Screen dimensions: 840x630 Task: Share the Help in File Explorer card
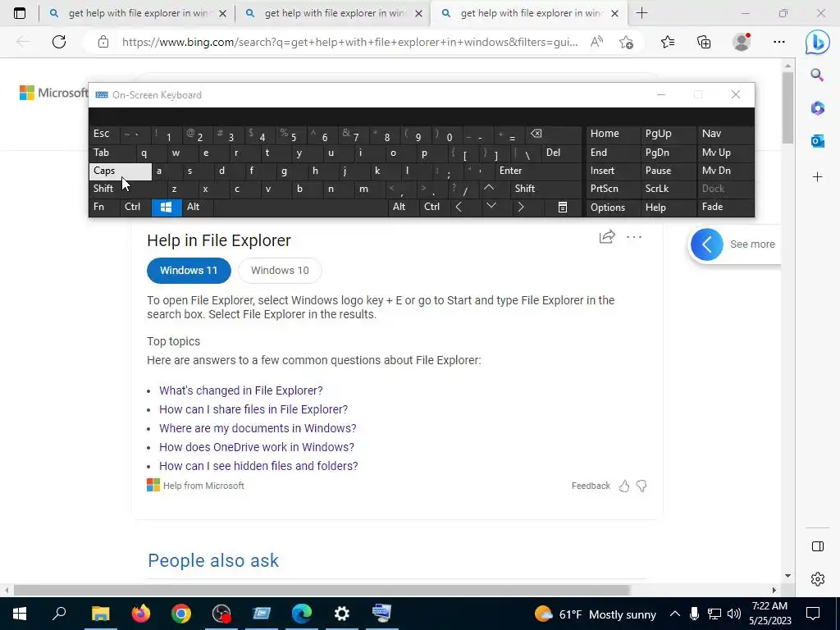click(607, 237)
